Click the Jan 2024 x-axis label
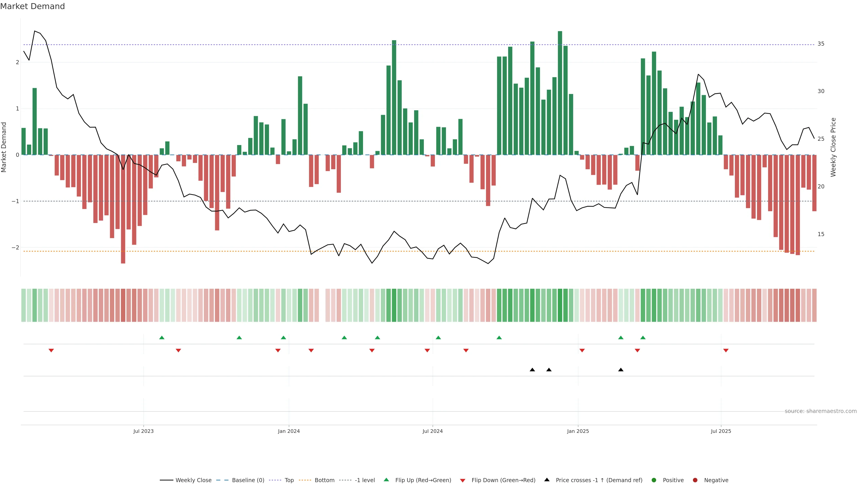Viewport: 868px width, 488px height. (x=289, y=431)
